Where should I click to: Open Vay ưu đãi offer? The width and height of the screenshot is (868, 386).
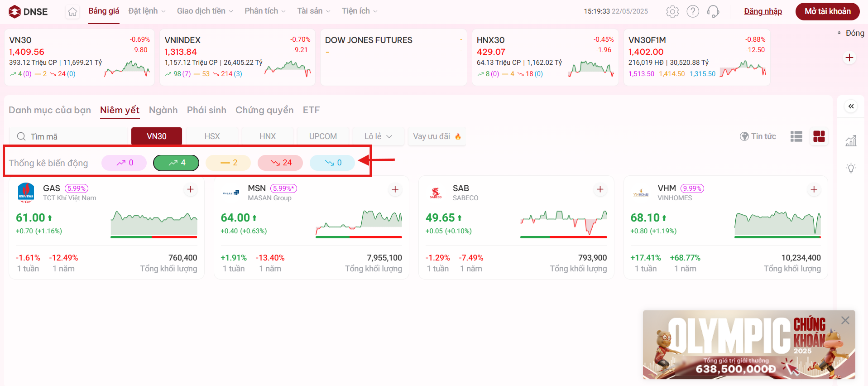[437, 136]
